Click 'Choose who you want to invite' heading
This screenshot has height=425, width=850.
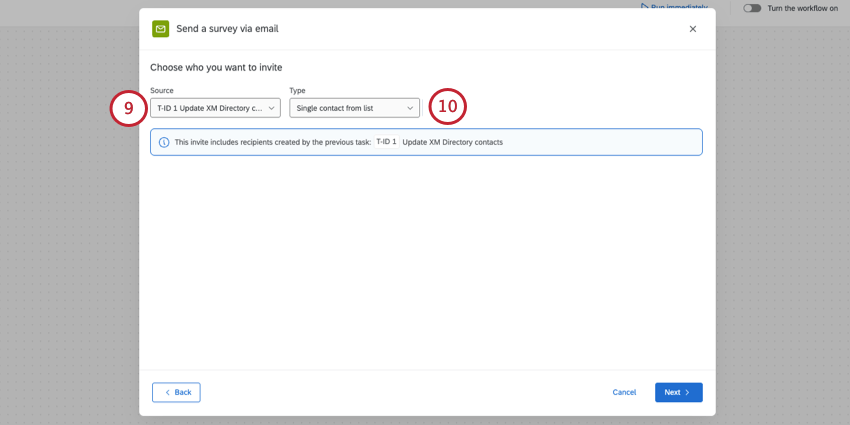pos(216,67)
